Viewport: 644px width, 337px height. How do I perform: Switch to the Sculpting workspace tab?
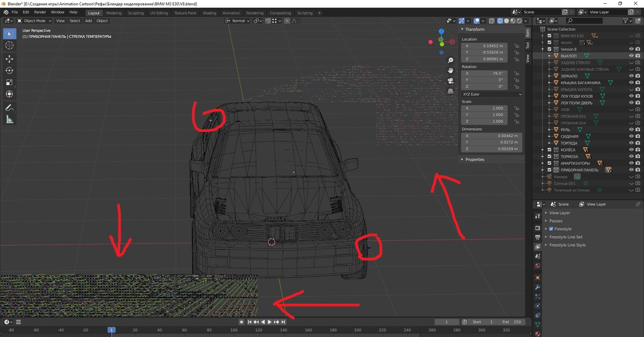click(136, 13)
